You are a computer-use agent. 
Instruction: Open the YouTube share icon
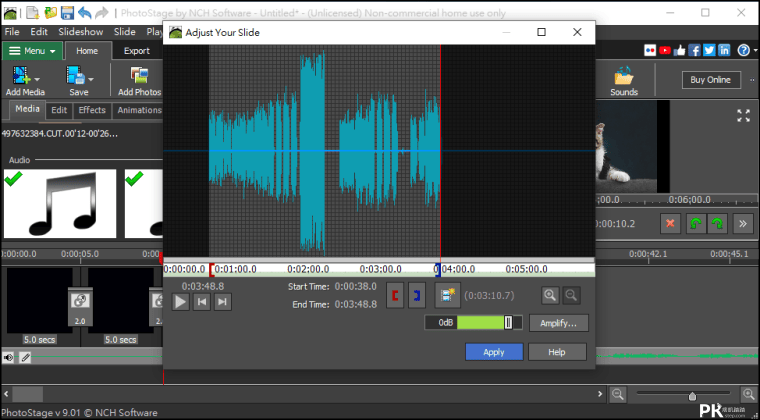[665, 50]
